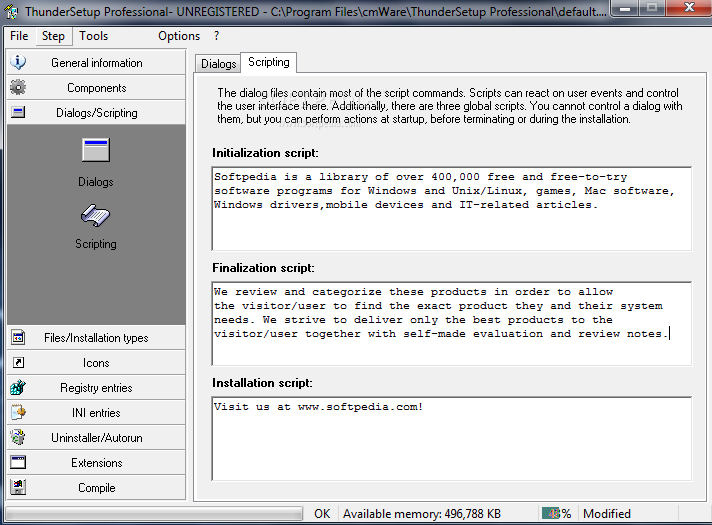Open the INI entries step

96,412
